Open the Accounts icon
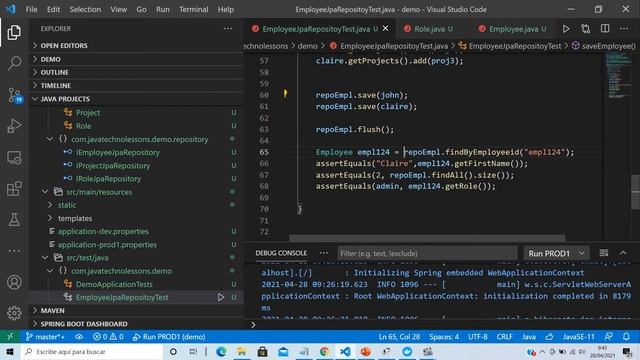 tap(14, 282)
